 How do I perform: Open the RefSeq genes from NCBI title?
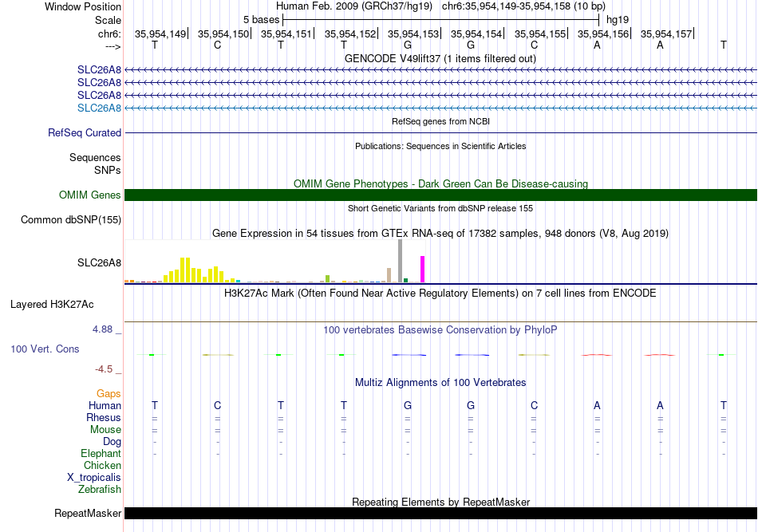441,121
